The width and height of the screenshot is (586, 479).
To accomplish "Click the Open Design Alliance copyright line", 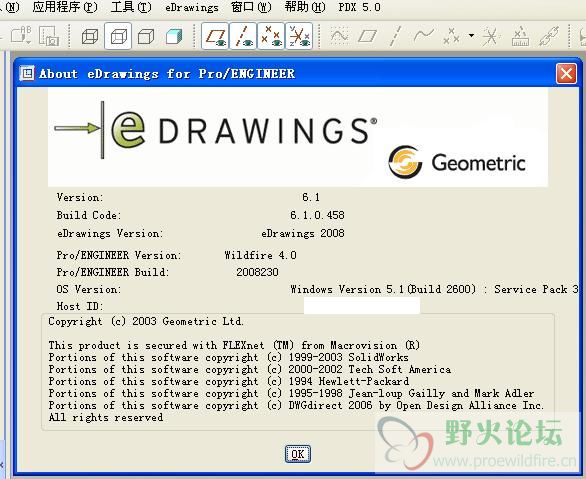I will pos(296,405).
